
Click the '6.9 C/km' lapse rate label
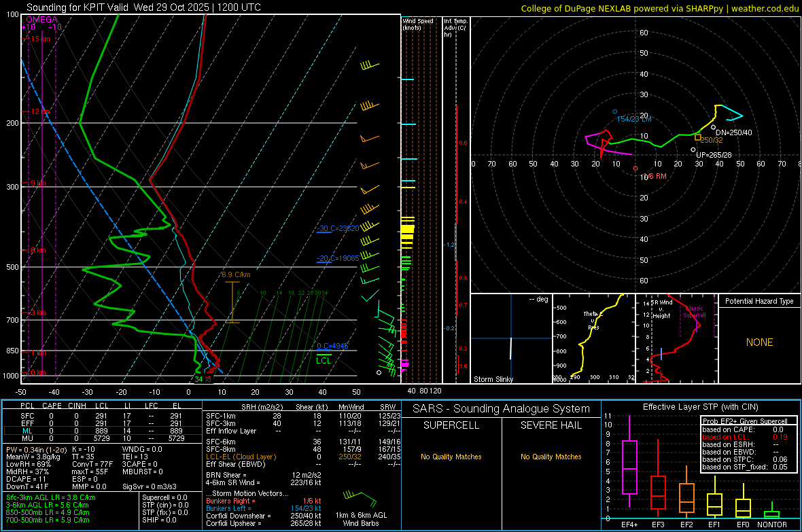pos(236,274)
